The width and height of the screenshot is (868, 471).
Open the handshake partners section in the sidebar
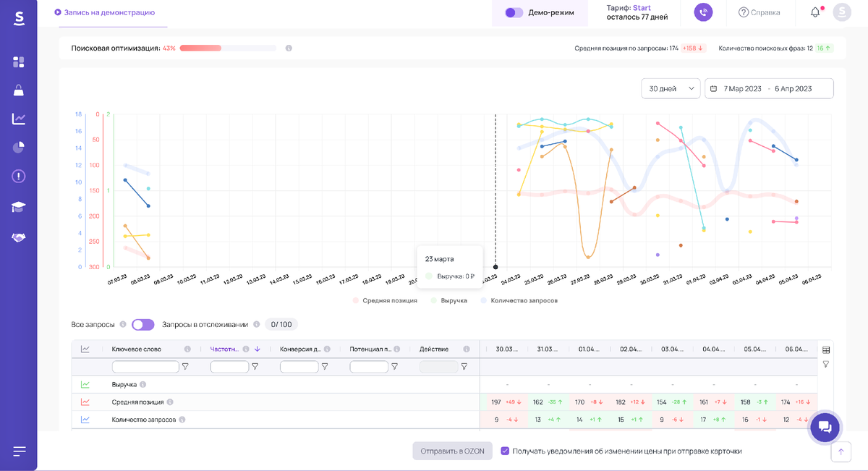(x=19, y=237)
